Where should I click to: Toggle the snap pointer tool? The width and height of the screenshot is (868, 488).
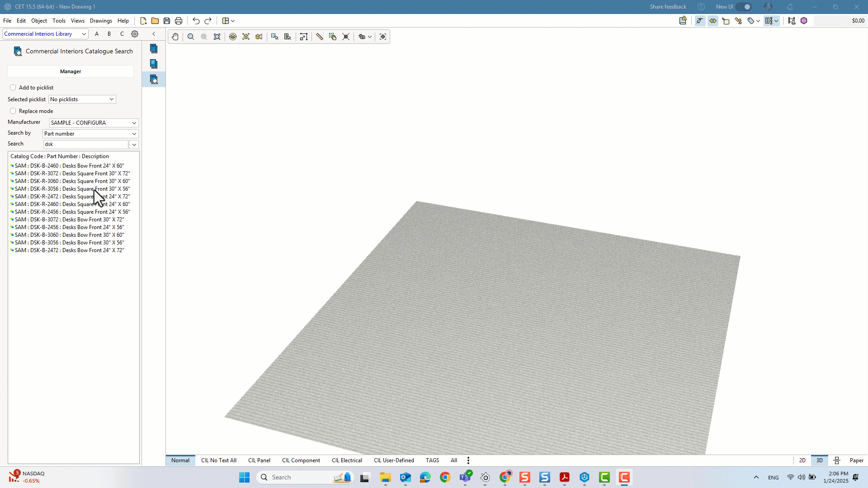pyautogui.click(x=700, y=21)
